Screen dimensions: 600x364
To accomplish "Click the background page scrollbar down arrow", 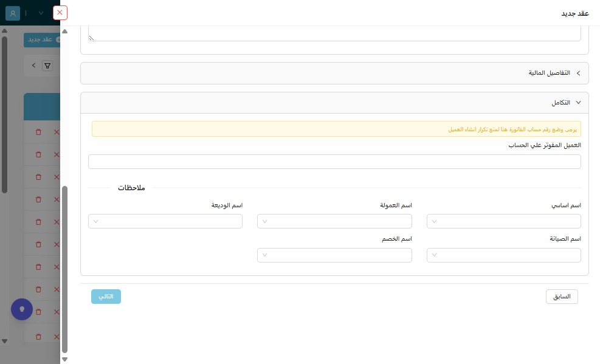I will tap(5, 341).
